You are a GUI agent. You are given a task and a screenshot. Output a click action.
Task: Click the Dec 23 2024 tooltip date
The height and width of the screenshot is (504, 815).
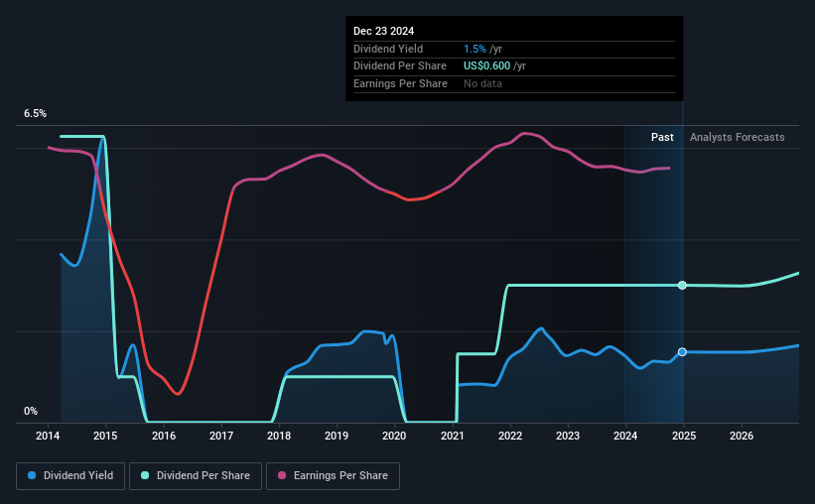pos(383,31)
